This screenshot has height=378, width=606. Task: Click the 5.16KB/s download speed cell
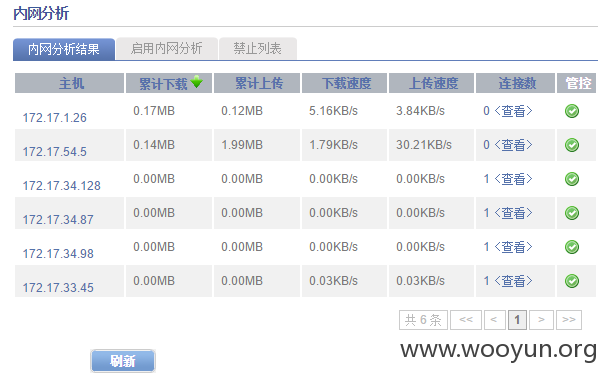coord(333,111)
